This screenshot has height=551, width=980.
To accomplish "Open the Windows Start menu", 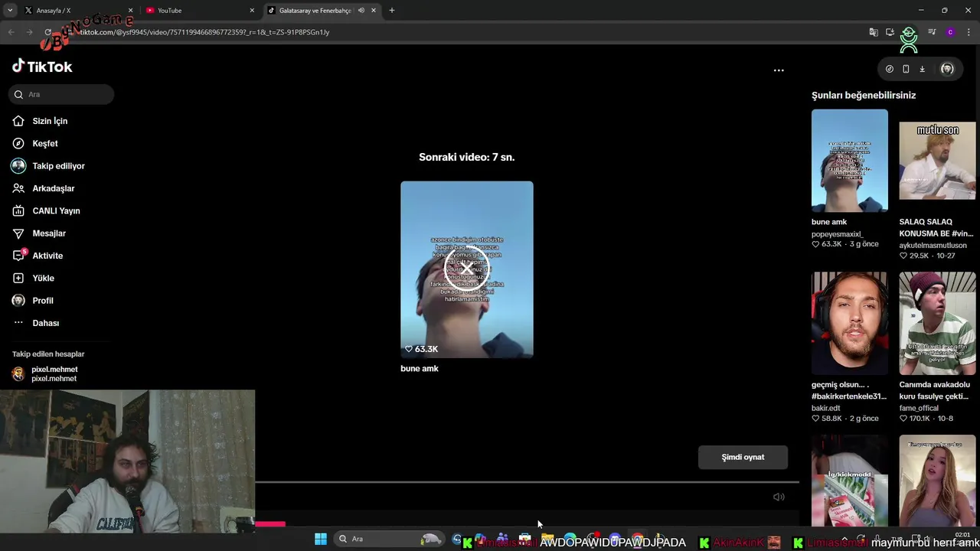I will (321, 539).
